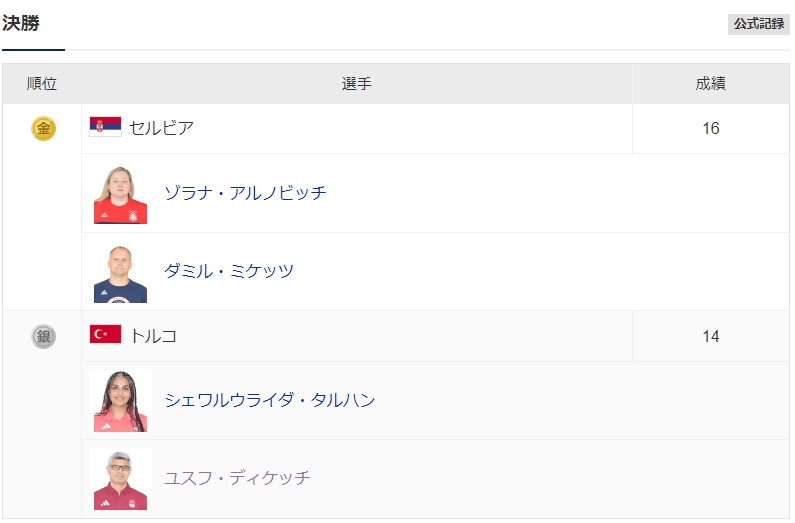Click the silver medal icon

[43, 336]
